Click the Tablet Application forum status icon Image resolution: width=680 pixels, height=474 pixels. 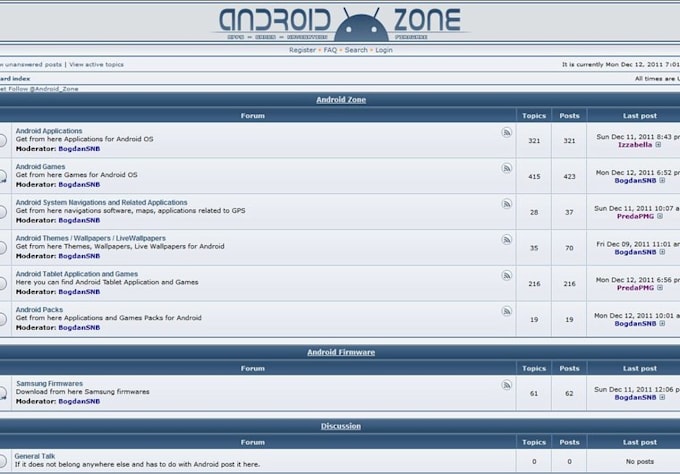[3, 283]
